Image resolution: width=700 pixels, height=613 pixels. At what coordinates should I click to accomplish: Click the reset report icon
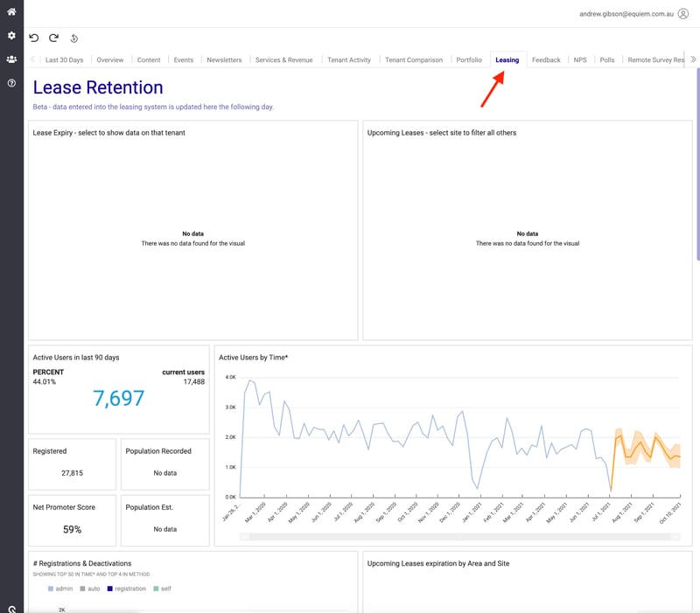[74, 38]
